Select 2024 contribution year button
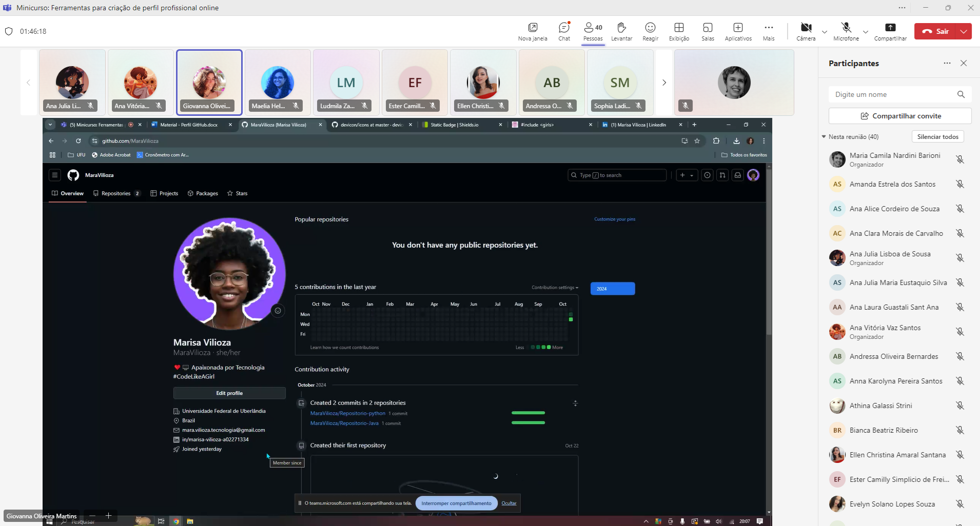This screenshot has height=526, width=980. pos(613,289)
